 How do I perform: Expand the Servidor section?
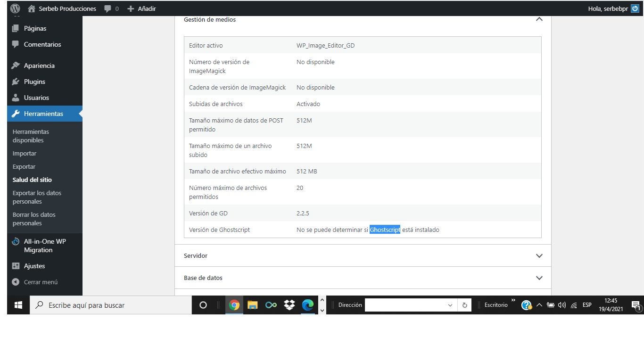click(x=363, y=255)
